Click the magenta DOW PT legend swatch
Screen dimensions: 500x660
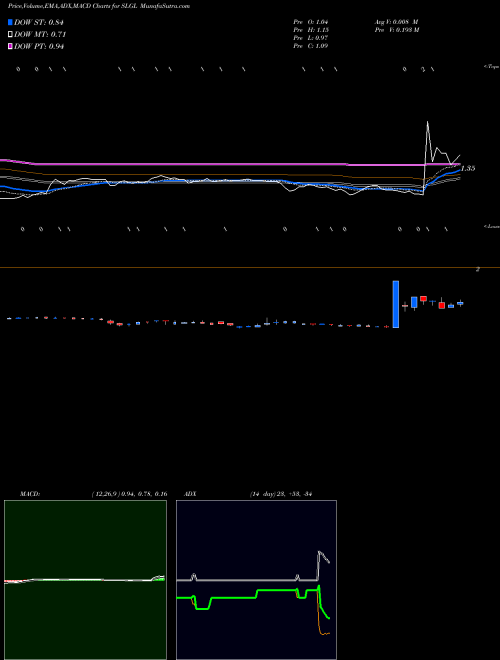[x=11, y=46]
